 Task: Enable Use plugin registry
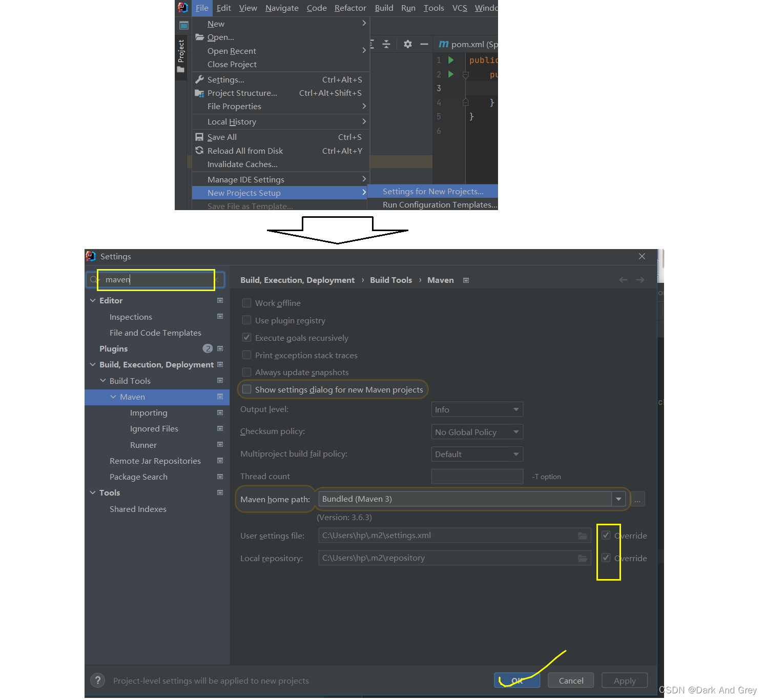(246, 320)
